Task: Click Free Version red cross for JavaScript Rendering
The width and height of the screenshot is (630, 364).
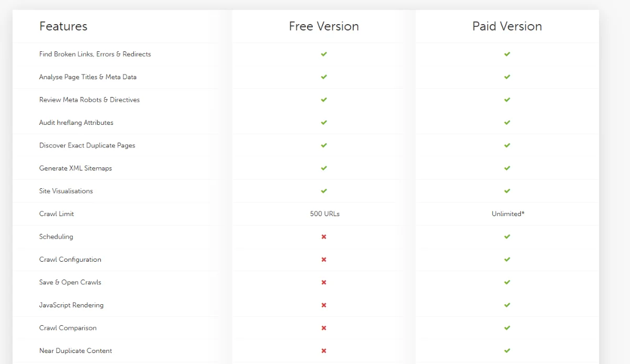Action: click(x=324, y=305)
